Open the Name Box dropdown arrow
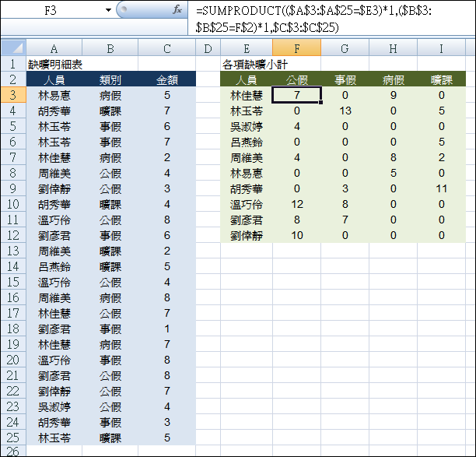 click(x=108, y=10)
